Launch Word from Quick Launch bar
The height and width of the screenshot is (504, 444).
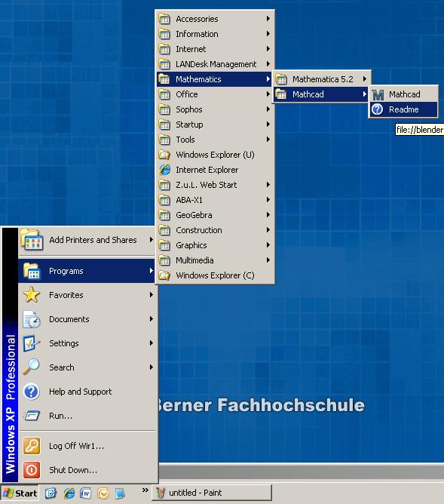coord(85,493)
